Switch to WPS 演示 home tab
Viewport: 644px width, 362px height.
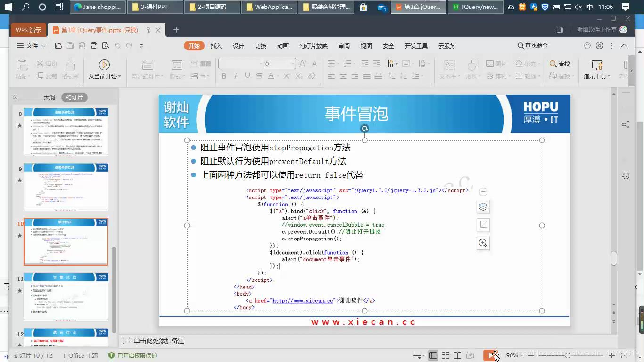click(x=28, y=30)
